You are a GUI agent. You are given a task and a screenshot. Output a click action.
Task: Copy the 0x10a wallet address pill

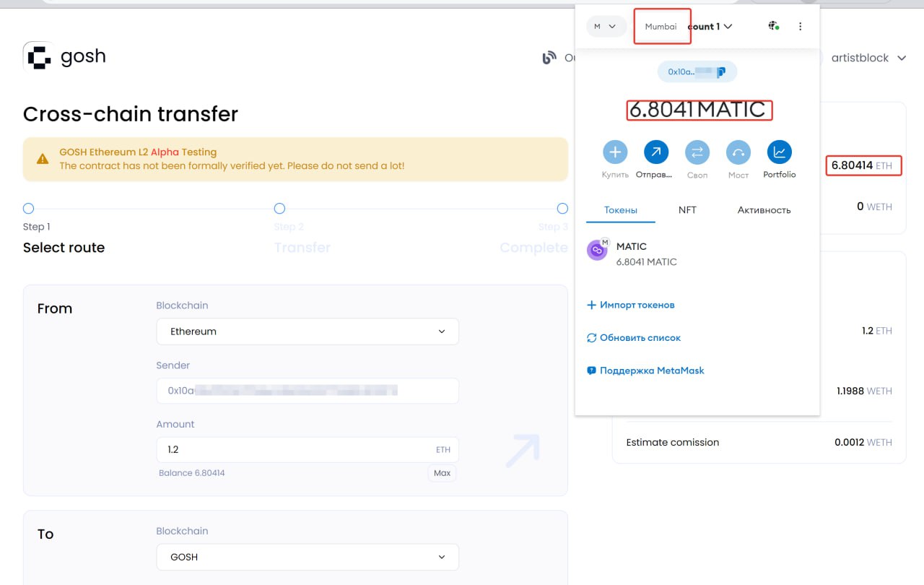[x=697, y=71]
